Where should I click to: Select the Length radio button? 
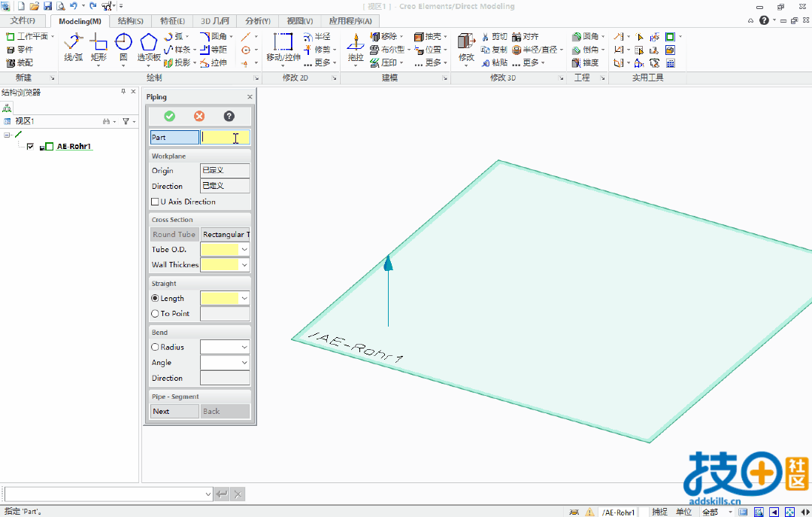155,298
